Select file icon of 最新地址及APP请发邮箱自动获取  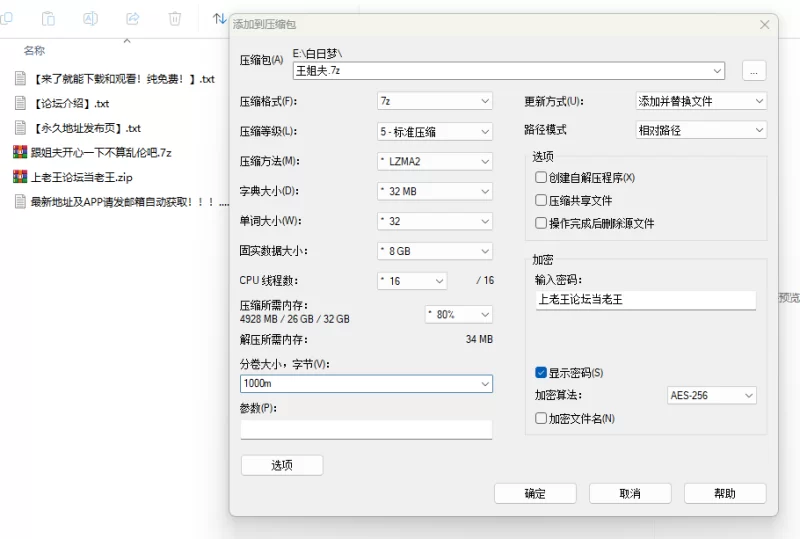[20, 202]
